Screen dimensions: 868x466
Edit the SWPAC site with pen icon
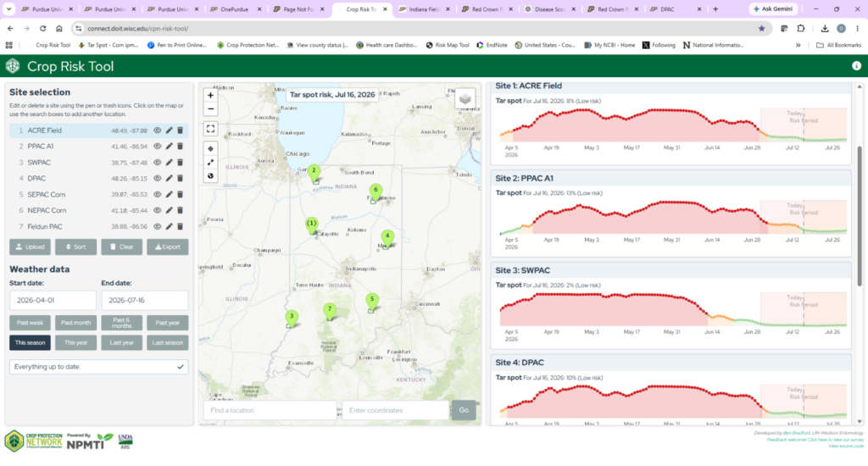pyautogui.click(x=169, y=163)
